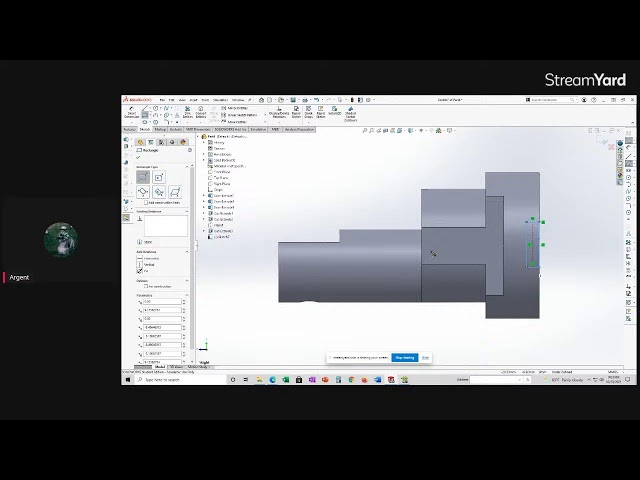Click Zoom to Fit in heads-up toolbar

click(x=364, y=131)
